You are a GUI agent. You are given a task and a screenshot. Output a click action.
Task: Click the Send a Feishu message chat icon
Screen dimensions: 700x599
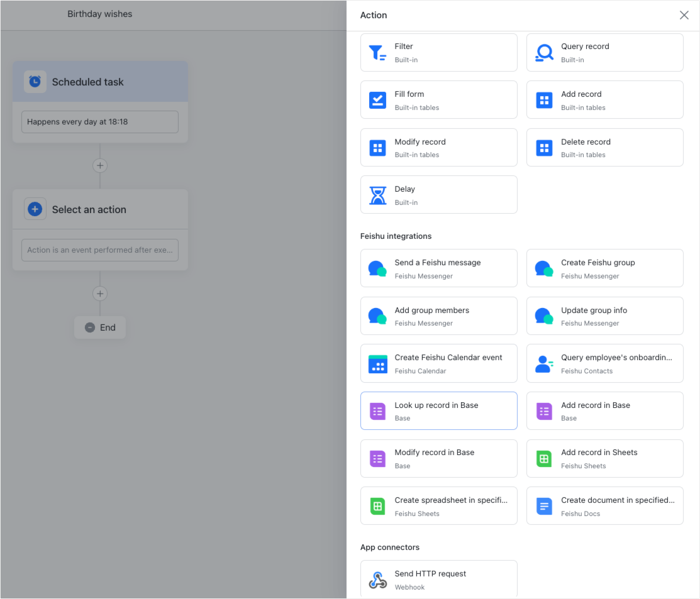[377, 268]
